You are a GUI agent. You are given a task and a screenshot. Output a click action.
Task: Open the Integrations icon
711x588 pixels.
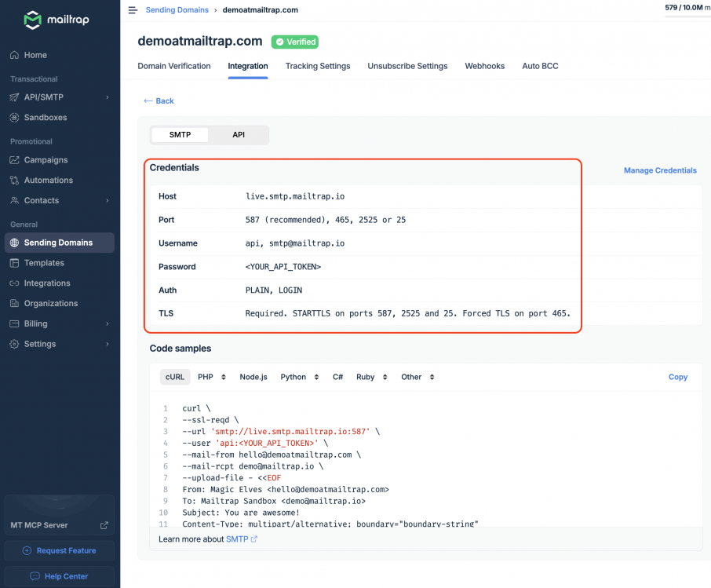tap(14, 283)
